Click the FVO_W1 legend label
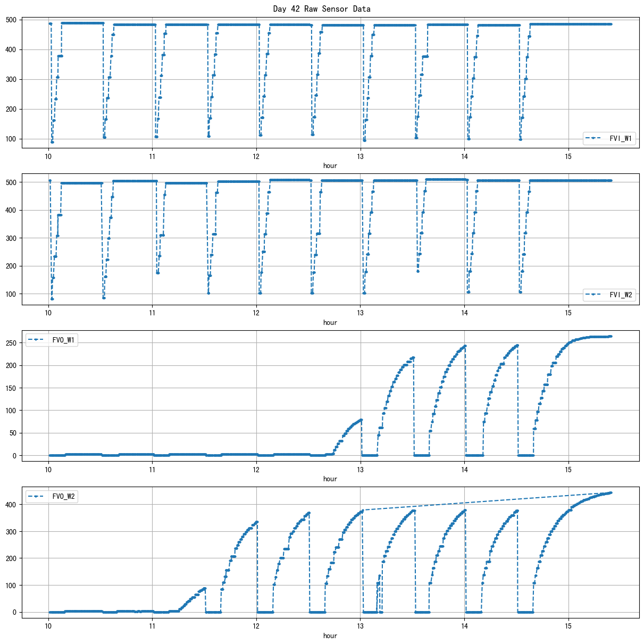Viewport: 644px width, 644px height. point(64,340)
